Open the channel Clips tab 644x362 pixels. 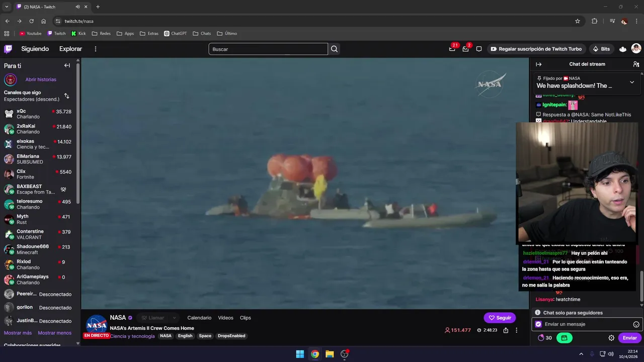246,318
